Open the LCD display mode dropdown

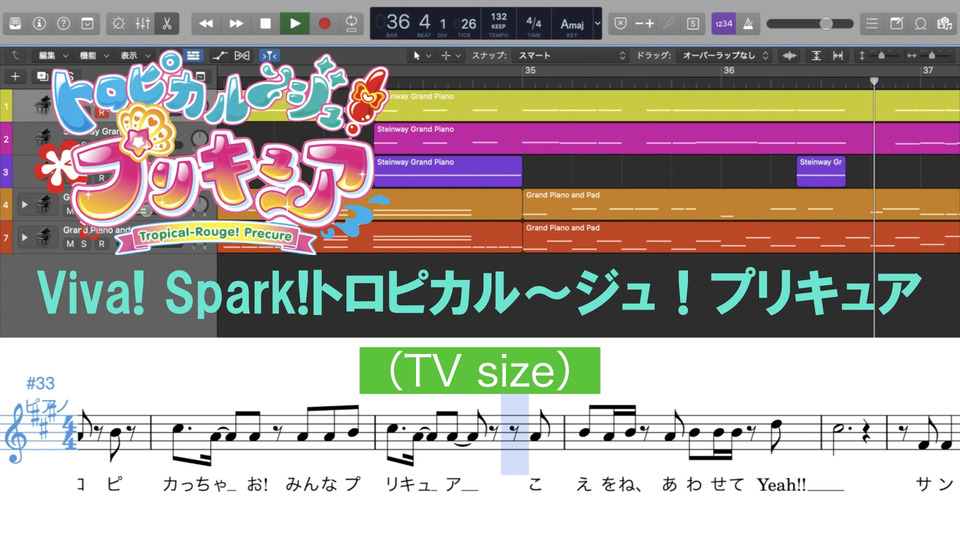598,24
